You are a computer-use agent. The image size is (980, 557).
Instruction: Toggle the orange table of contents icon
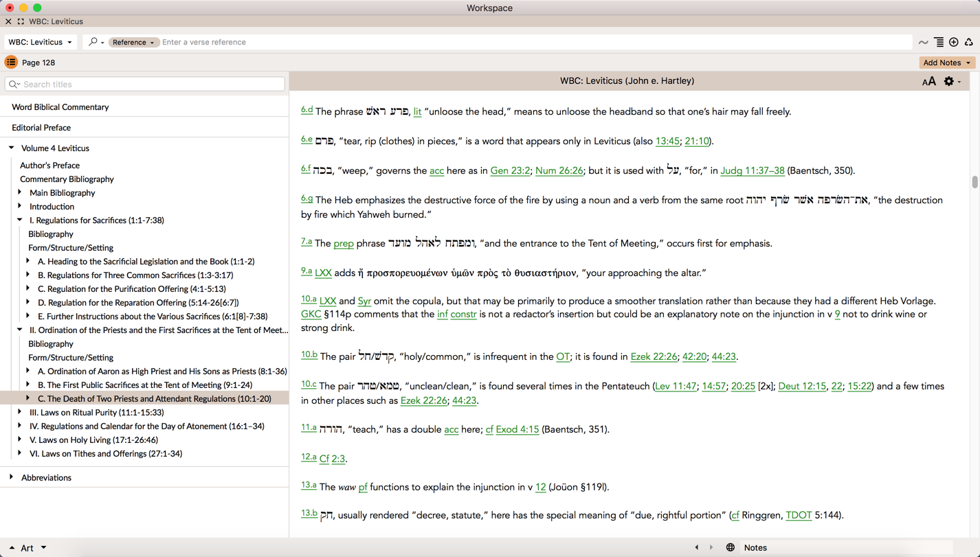pos(11,62)
